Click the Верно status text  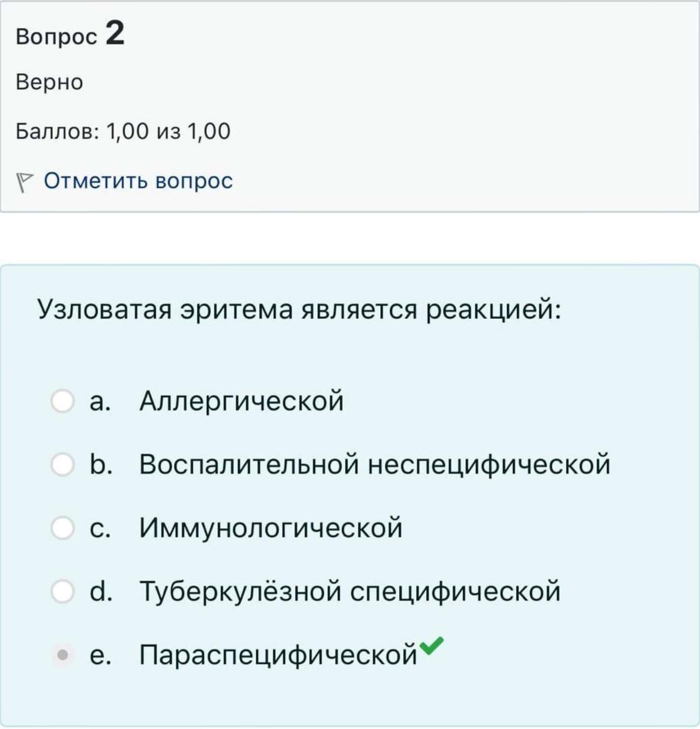click(x=49, y=82)
